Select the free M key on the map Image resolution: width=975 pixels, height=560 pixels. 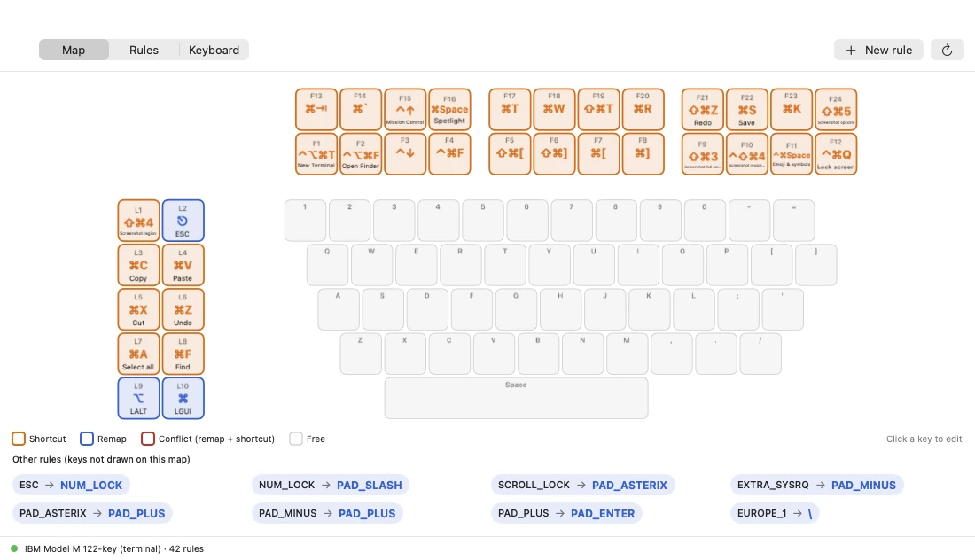tap(627, 354)
